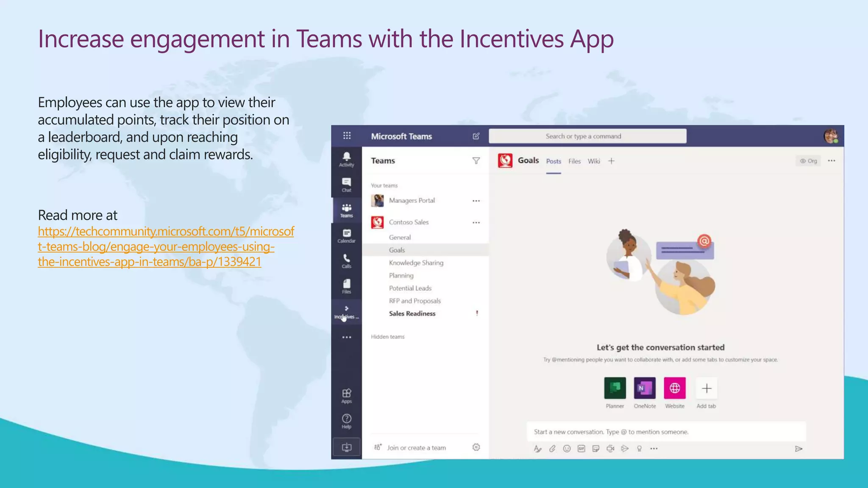This screenshot has width=868, height=488.
Task: Start a Meet now video call
Action: click(610, 449)
